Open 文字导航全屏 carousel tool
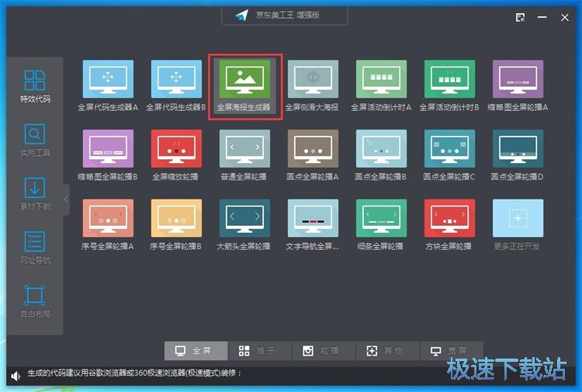Viewport: 582px width, 392px height. pyautogui.click(x=313, y=218)
